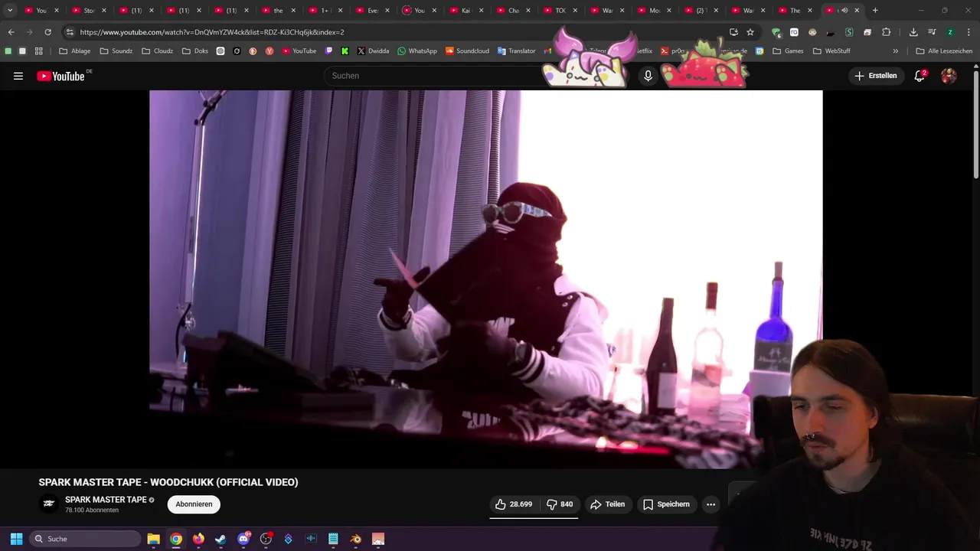The height and width of the screenshot is (551, 980).
Task: Open the Soundcloud bookmark
Action: click(467, 51)
